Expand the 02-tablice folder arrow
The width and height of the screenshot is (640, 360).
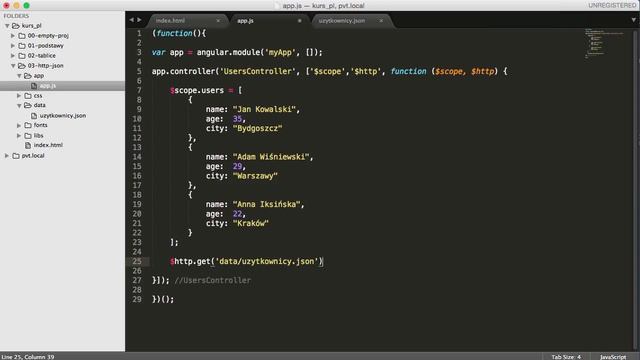tap(13, 56)
